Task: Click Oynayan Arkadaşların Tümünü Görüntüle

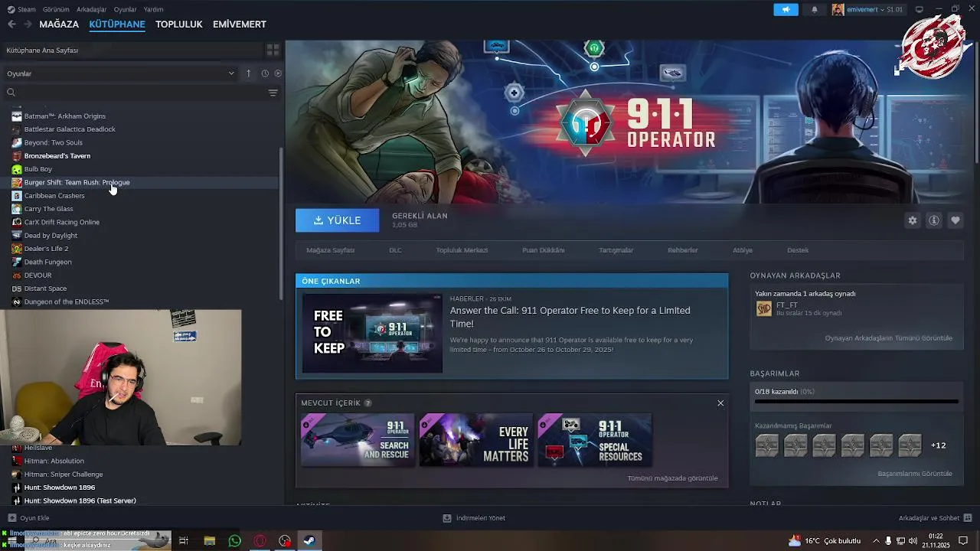Action: 888,338
